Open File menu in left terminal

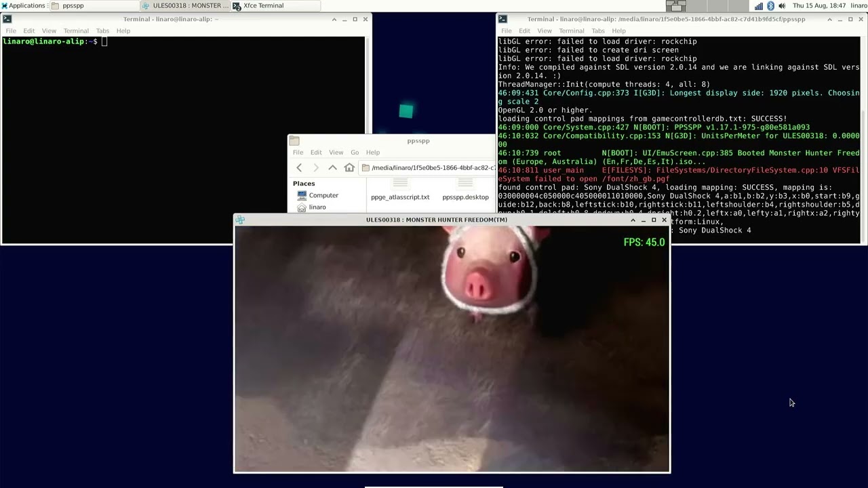coord(11,30)
